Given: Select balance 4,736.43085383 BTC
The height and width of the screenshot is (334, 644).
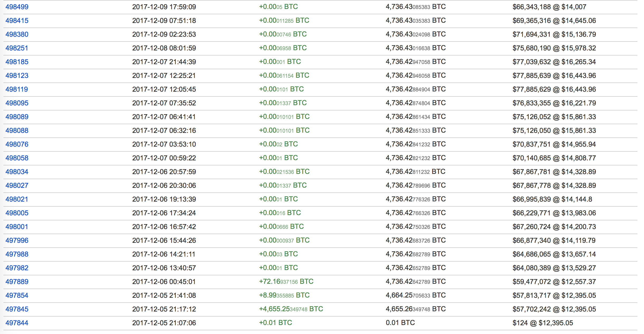Looking at the screenshot, I should coord(416,7).
